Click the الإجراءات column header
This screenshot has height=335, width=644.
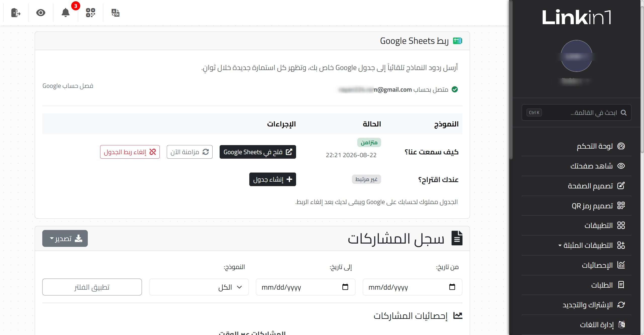[x=281, y=124]
